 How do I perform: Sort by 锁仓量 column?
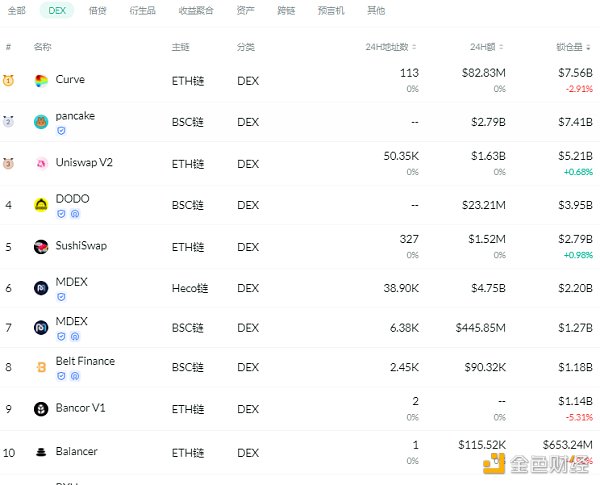574,47
